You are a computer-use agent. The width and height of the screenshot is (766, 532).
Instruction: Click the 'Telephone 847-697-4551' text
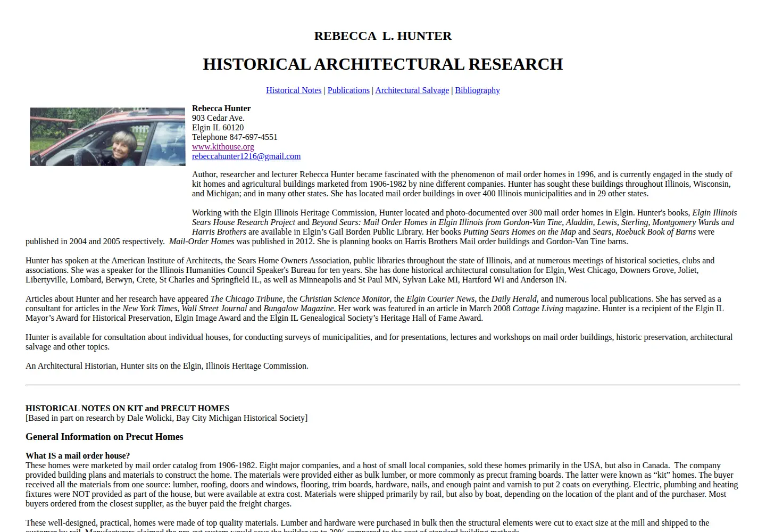[x=235, y=137]
